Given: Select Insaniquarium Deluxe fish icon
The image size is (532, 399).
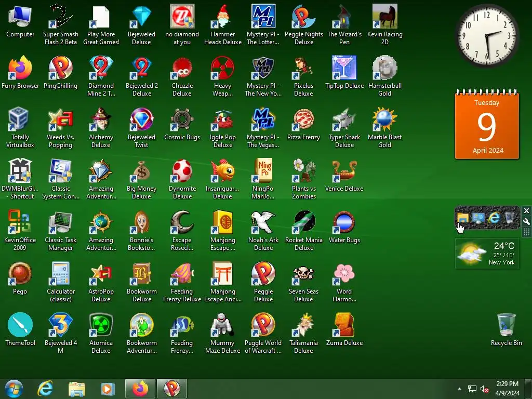Looking at the screenshot, I should tap(222, 170).
